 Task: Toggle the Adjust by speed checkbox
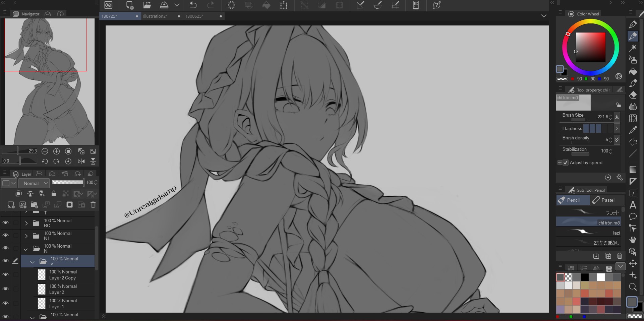(566, 163)
